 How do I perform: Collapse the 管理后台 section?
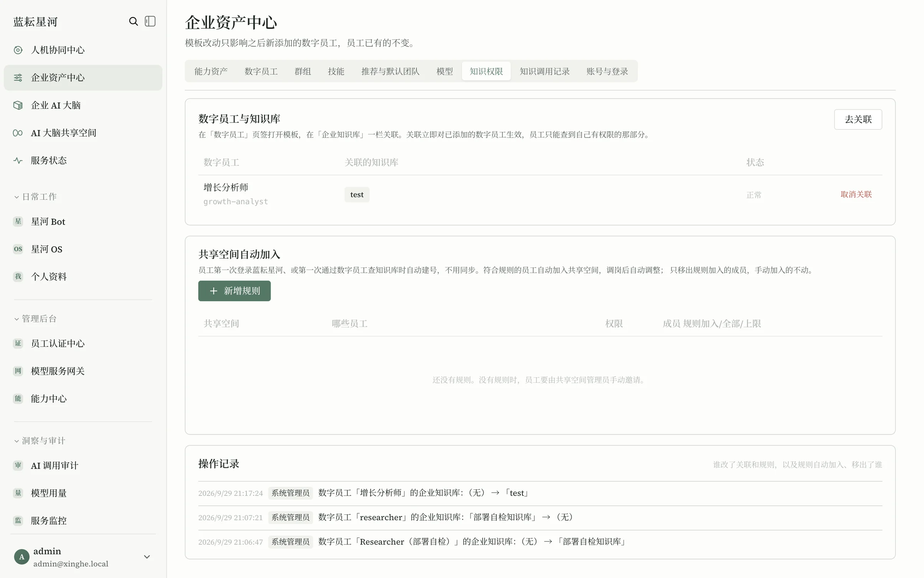click(35, 319)
